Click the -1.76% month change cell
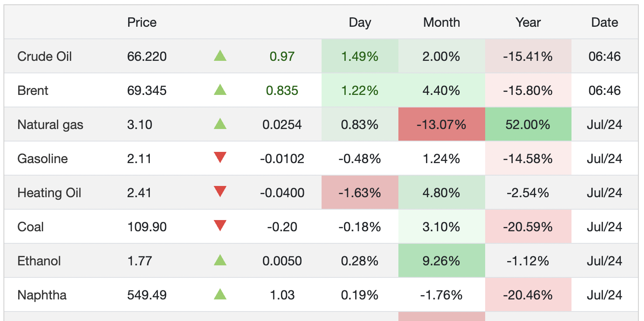Screen dimensions: 644x321 click(442, 295)
